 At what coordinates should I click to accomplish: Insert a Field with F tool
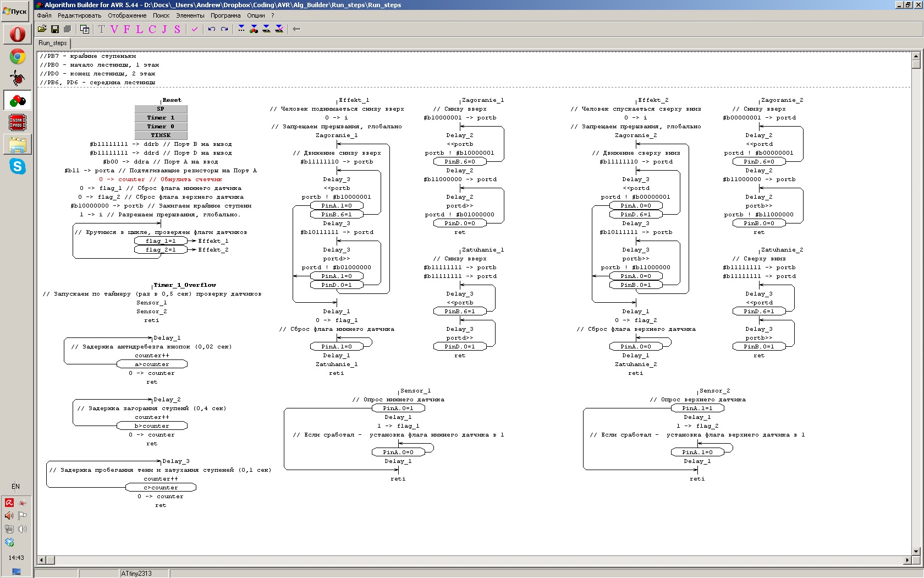click(127, 29)
